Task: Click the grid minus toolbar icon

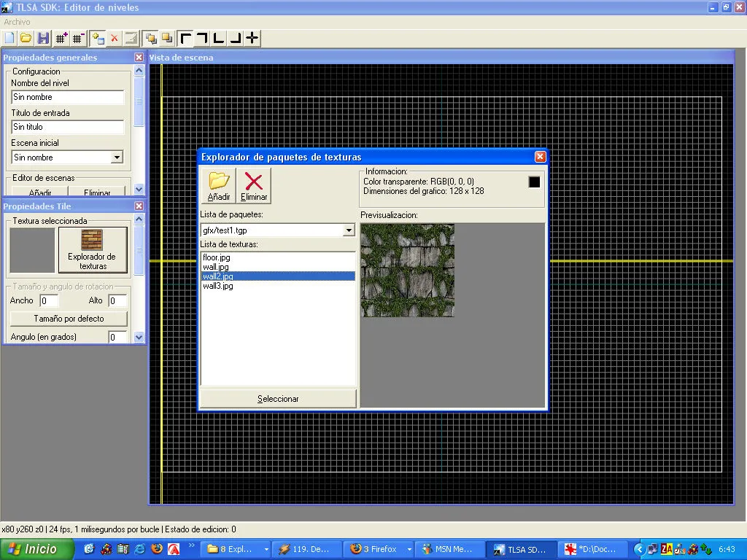Action: (x=78, y=38)
